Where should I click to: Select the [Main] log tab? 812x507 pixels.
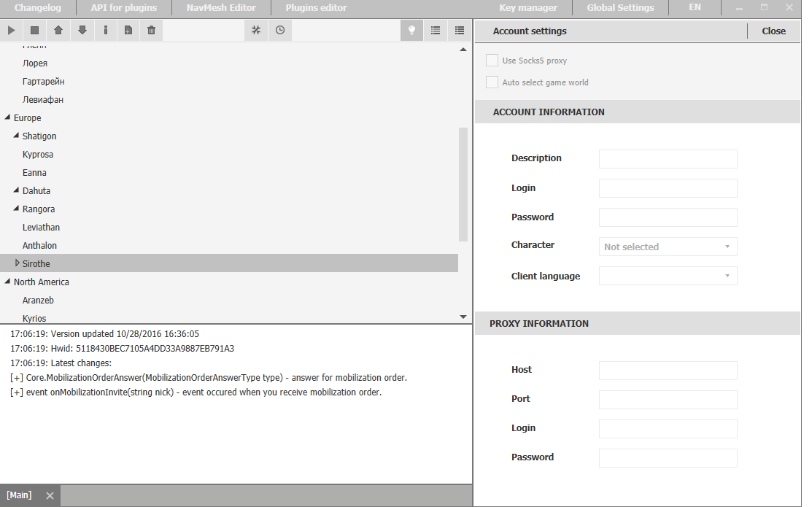tap(19, 495)
